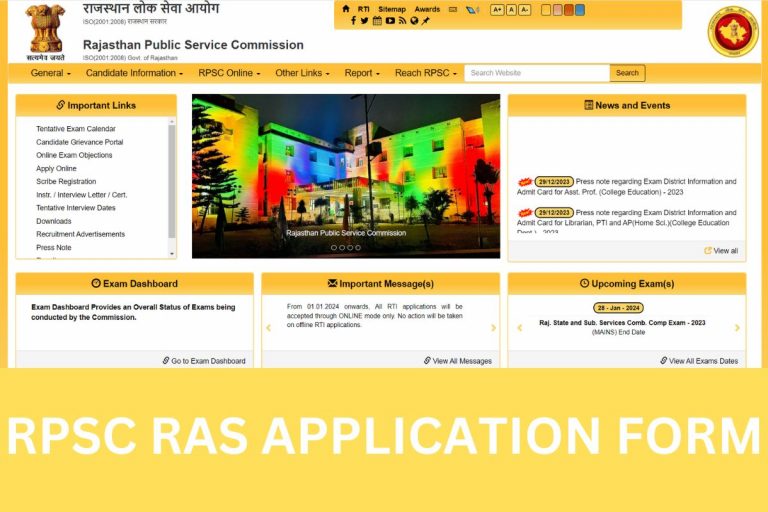Open Go to Exam Dashboard link
Image resolution: width=768 pixels, height=512 pixels.
pyautogui.click(x=204, y=361)
